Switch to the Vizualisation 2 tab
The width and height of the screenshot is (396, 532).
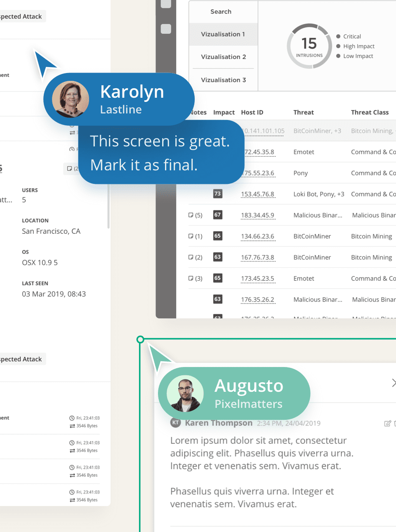223,57
